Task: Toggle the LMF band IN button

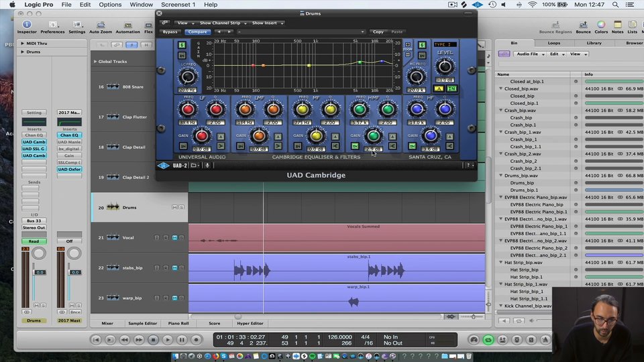Action: point(240,145)
